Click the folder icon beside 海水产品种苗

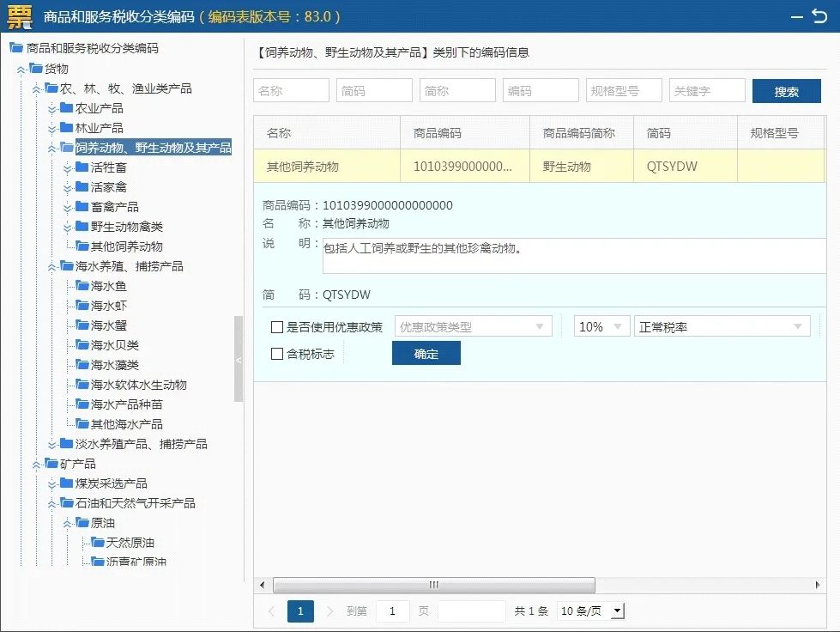click(x=82, y=404)
